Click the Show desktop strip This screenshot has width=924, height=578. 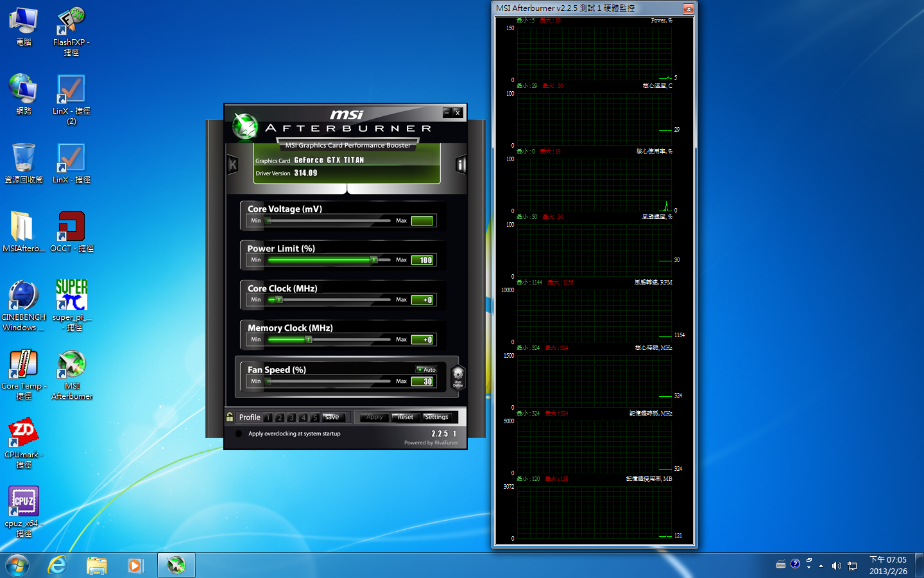point(919,565)
